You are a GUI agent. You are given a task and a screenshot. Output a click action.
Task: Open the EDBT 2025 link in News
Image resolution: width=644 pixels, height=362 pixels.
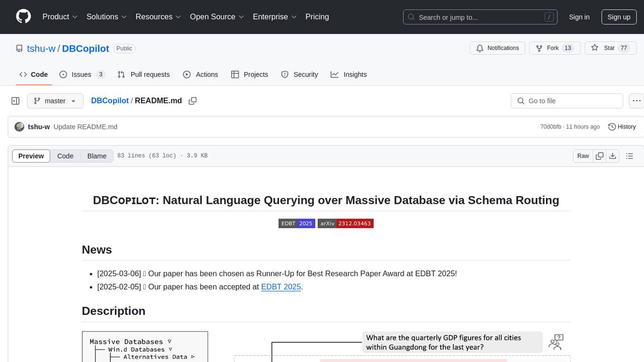coord(281,287)
